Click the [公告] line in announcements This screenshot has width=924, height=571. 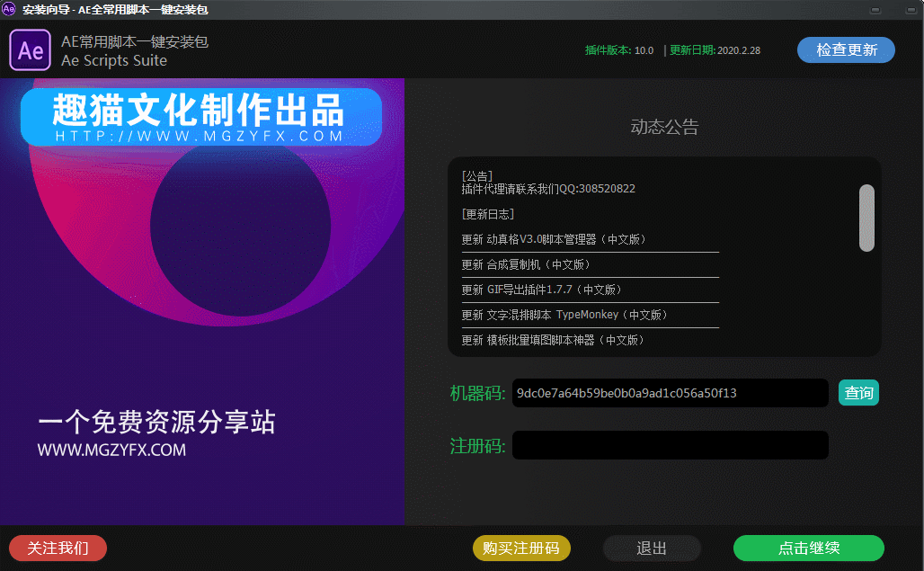pos(477,176)
